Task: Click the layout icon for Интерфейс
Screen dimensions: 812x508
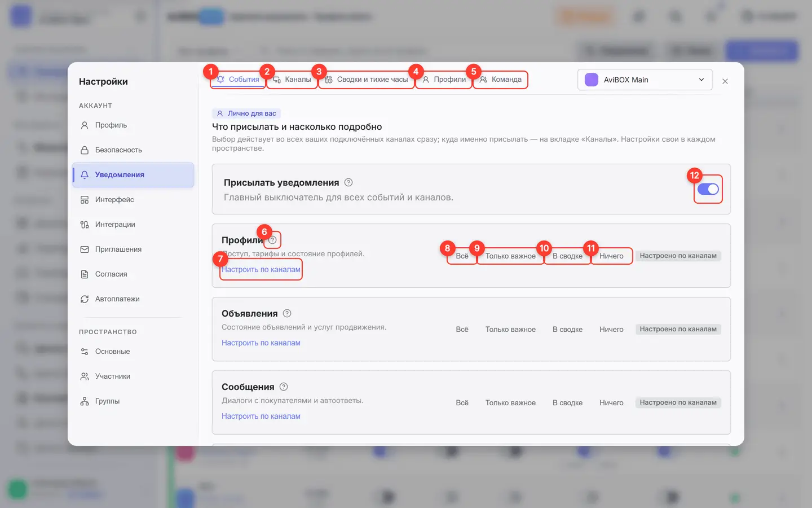Action: (85, 200)
